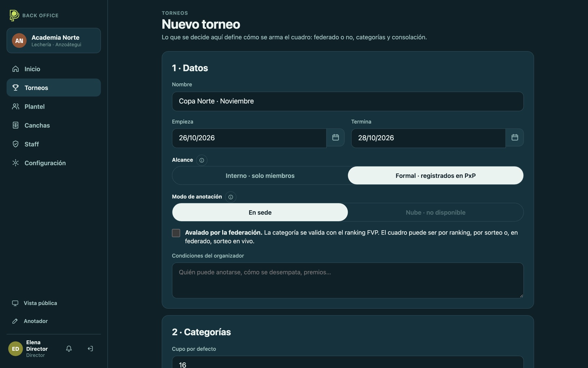Click the Configuración gear icon

pos(15,163)
